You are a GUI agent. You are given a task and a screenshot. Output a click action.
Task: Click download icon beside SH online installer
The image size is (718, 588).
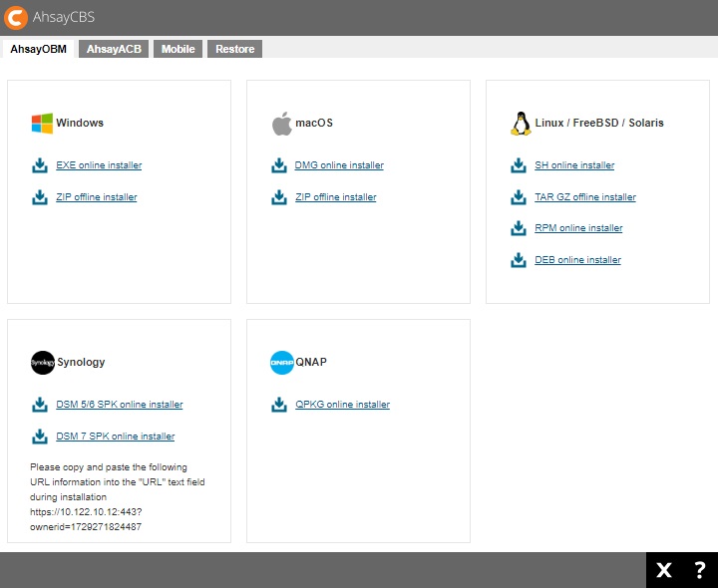click(x=519, y=165)
